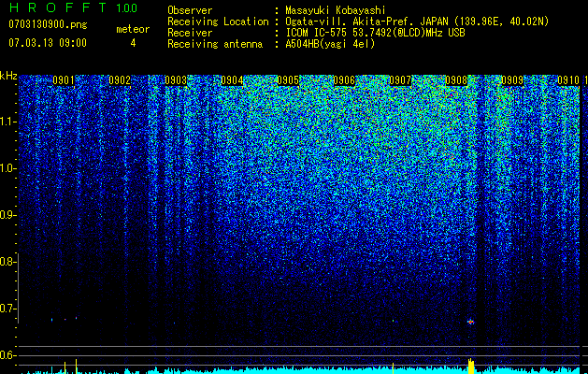Image resolution: width=588 pixels, height=374 pixels.
Task: Click the Receiving antenna label
Action: click(215, 44)
